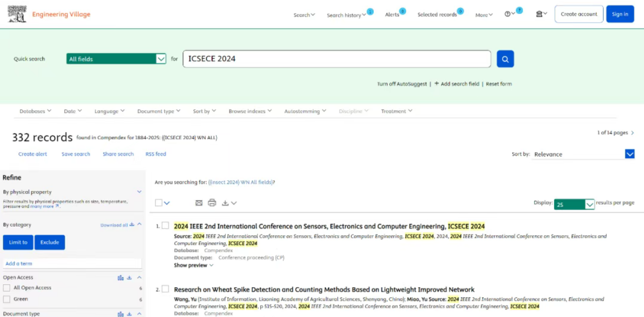Open the ICSECE 2024 conference proceeding title
Viewport: 644px width, 317px height.
coord(329,226)
